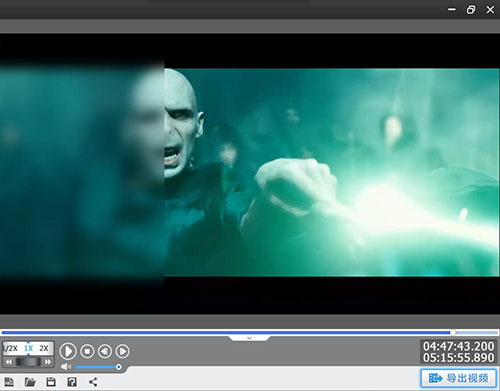Click the timeline progress handle
Screen dimensions: 500x391
pyautogui.click(x=453, y=332)
